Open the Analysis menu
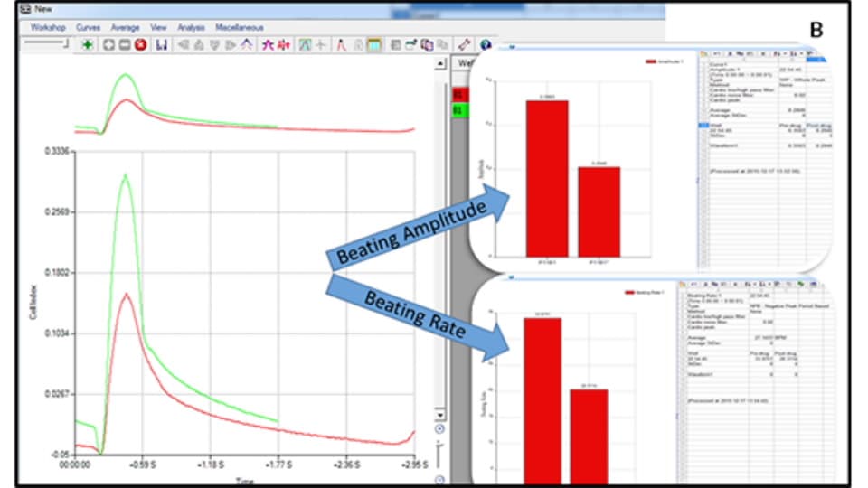The image size is (868, 488). click(x=191, y=27)
